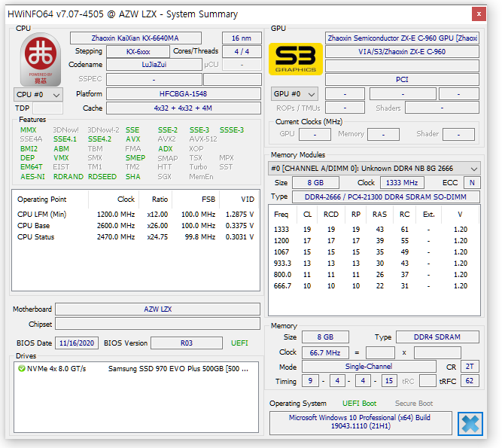The width and height of the screenshot is (502, 448).
Task: Click the blue X close button at bottom right
Action: click(470, 424)
